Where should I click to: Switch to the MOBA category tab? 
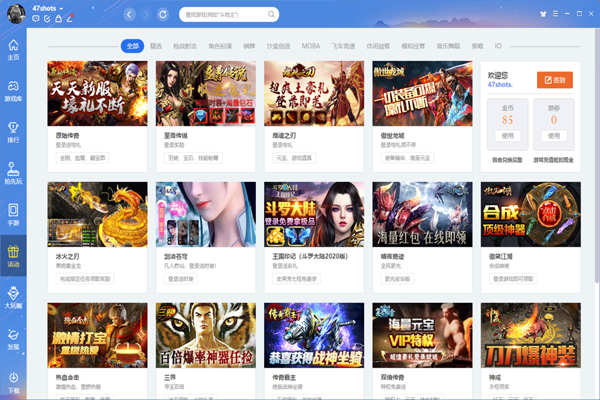click(312, 46)
